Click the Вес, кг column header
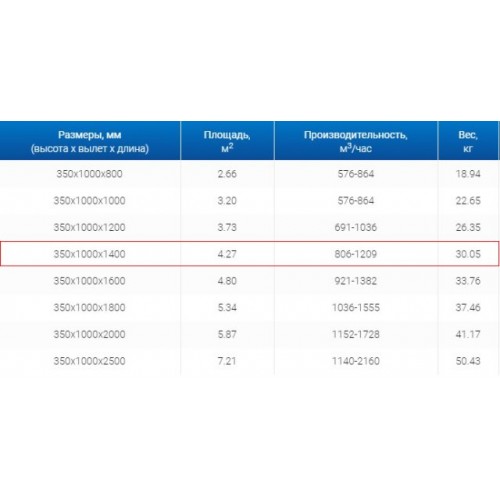Screen dimensions: 500x500 click(x=468, y=141)
